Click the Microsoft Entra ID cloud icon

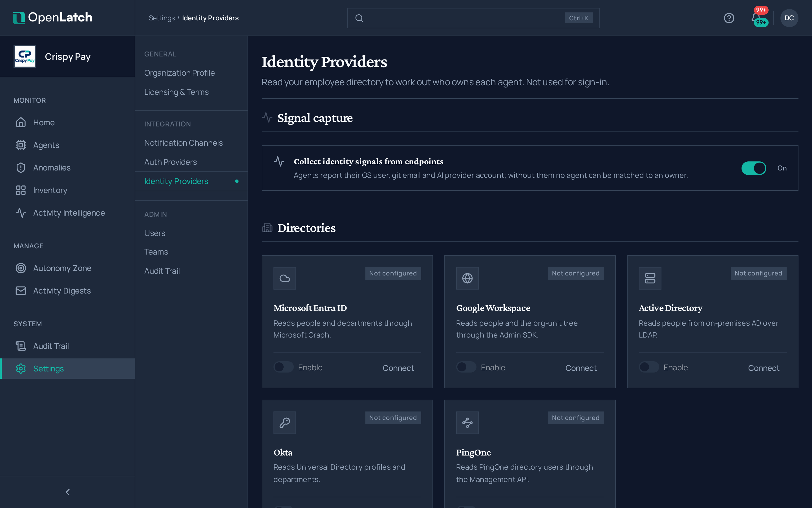[x=284, y=278]
